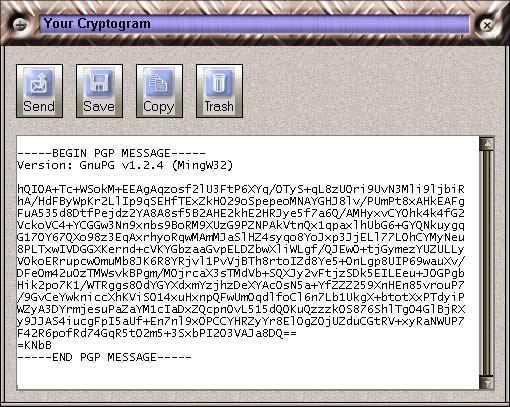The image size is (510, 407).
Task: Click the Your Cryptogram title bar
Action: pos(254,24)
